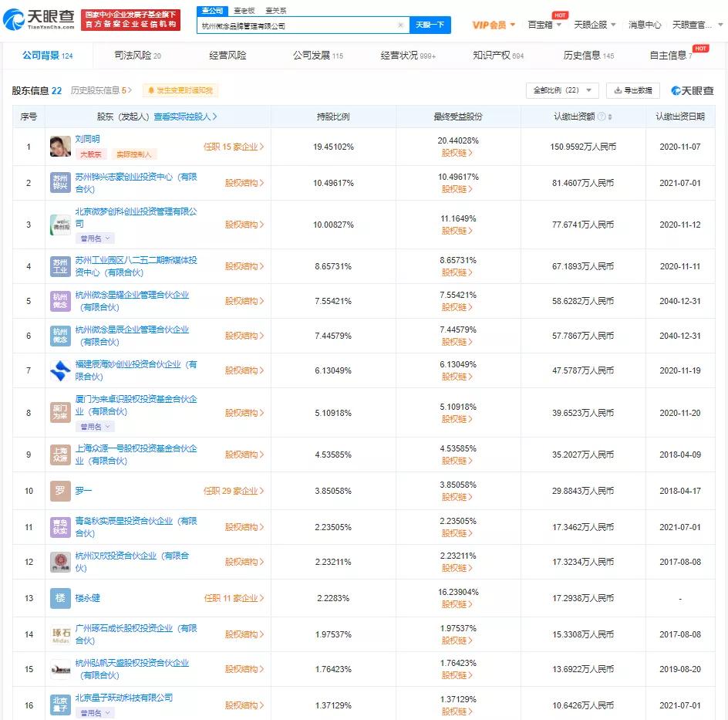Screen dimensions: 728x720
Task: Open VIP会员 from the top bar
Action: 492,24
